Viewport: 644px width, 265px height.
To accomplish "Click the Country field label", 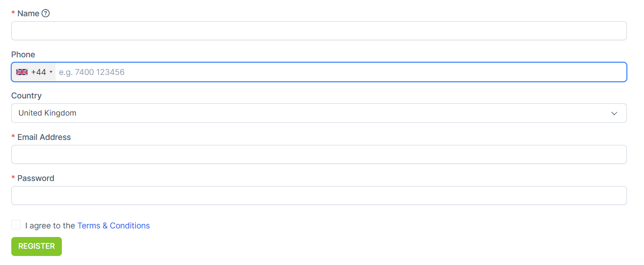I will 26,96.
